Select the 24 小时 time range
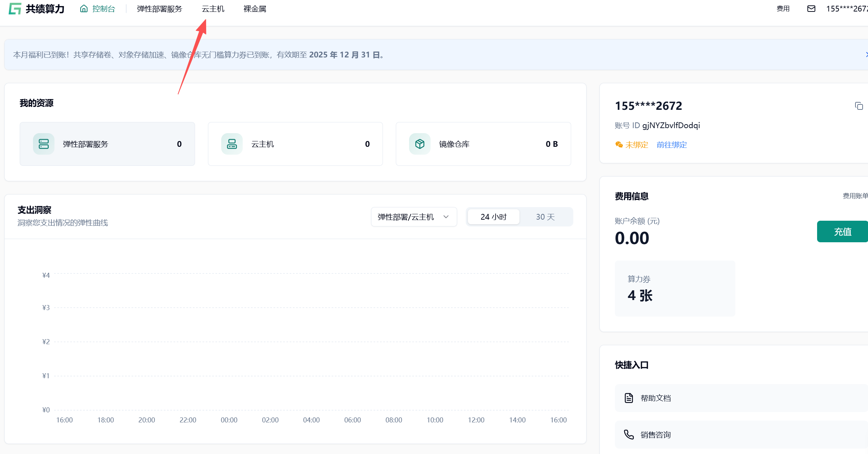 coord(493,217)
